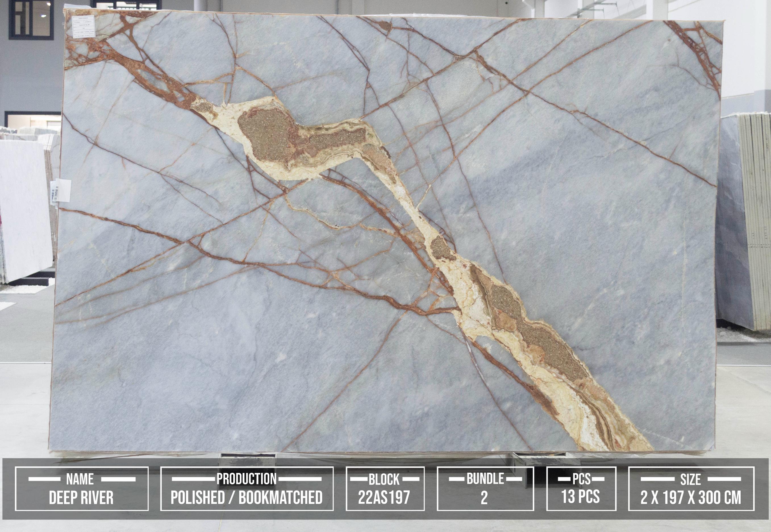The width and height of the screenshot is (771, 532).
Task: Click the small middle gold inclusion
Action: 441,248
